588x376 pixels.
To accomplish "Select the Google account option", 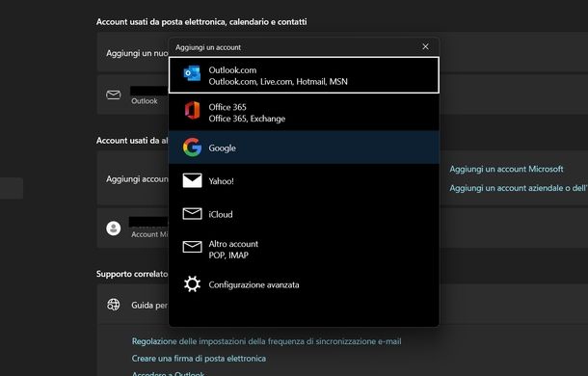I will point(305,148).
